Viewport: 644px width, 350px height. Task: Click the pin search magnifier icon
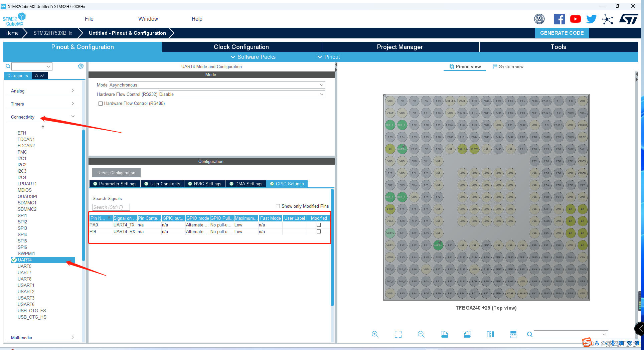(529, 334)
